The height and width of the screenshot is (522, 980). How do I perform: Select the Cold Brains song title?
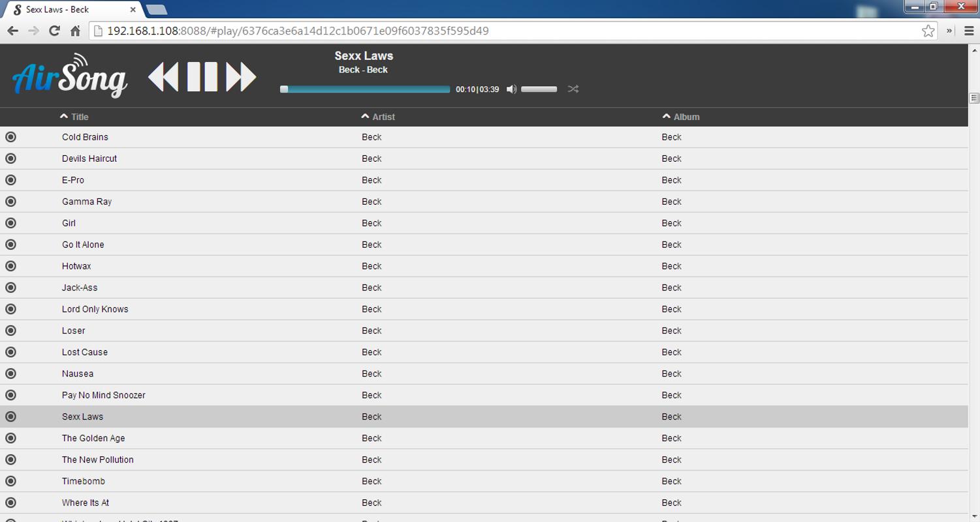[x=85, y=137]
